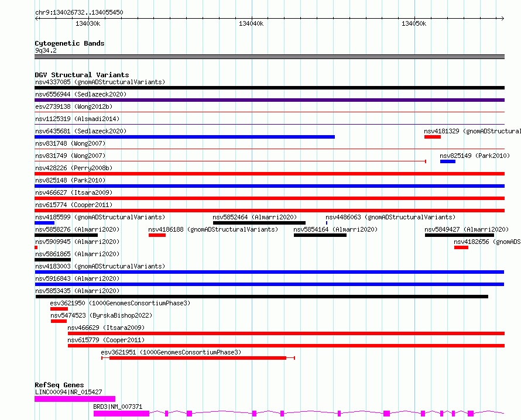Click the red nsv4186188 bar
521x420 pixels.
click(x=157, y=235)
